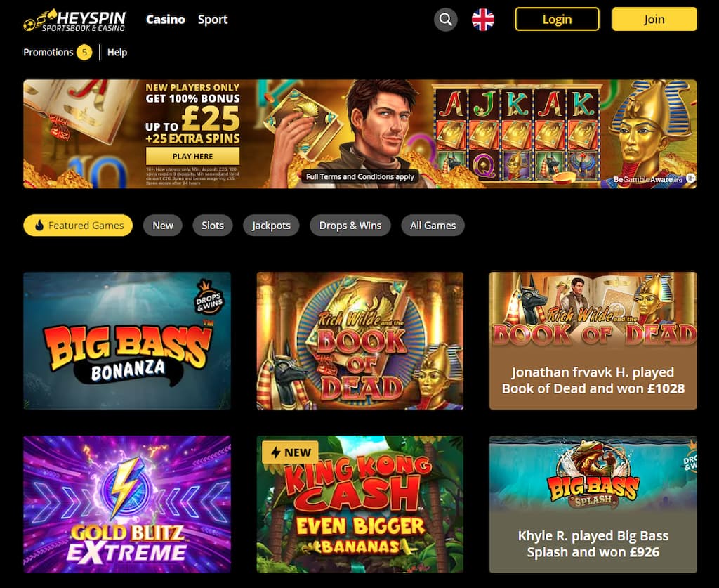Switch to the Sport tab

click(213, 20)
